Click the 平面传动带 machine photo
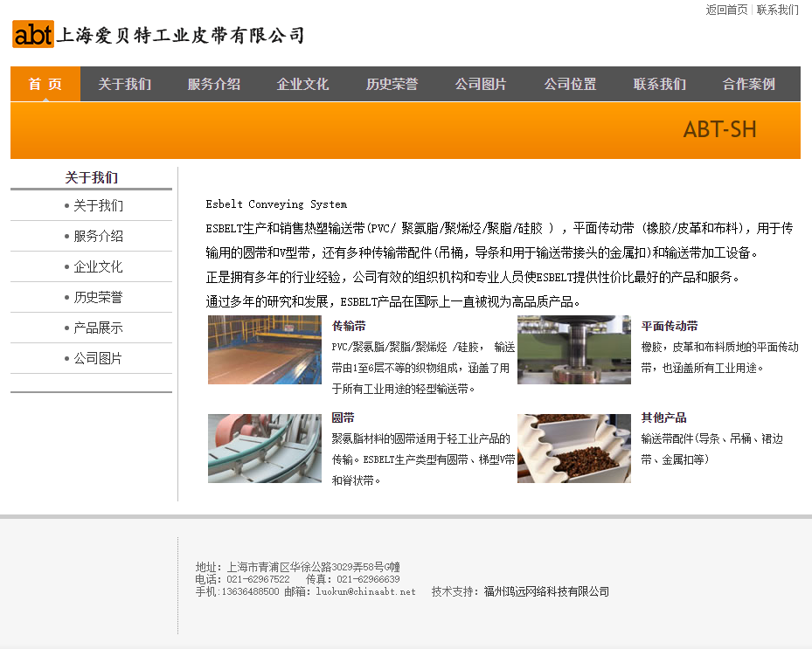812x649 pixels. tap(573, 350)
